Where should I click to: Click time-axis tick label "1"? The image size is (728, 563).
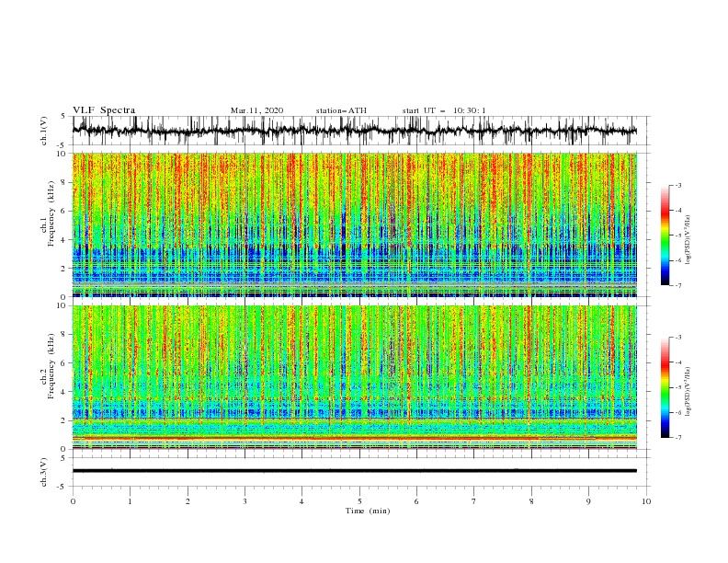(x=130, y=501)
